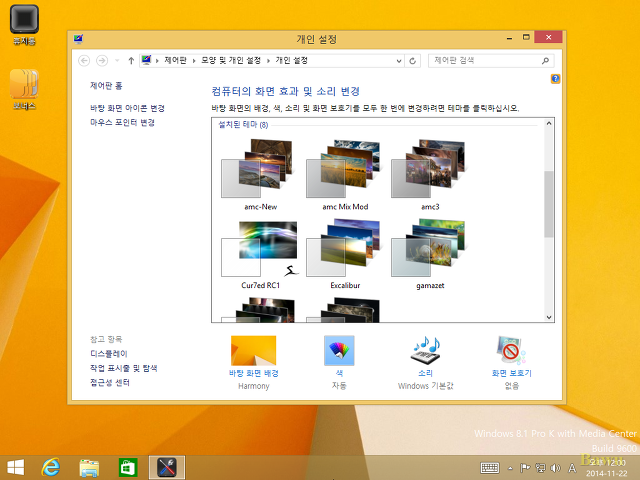This screenshot has width=640, height=480.
Task: Select the amc-New theme
Action: tap(260, 175)
